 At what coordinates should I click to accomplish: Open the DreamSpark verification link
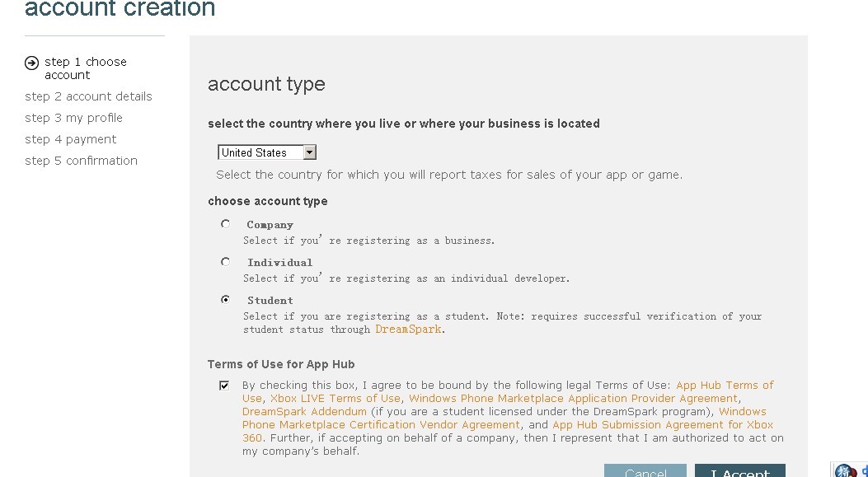[408, 330]
